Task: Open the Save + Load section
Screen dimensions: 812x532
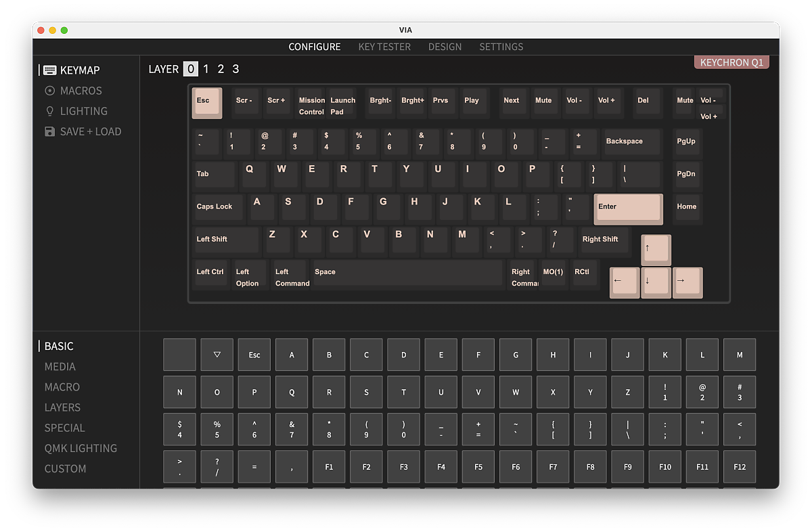Action: click(83, 131)
